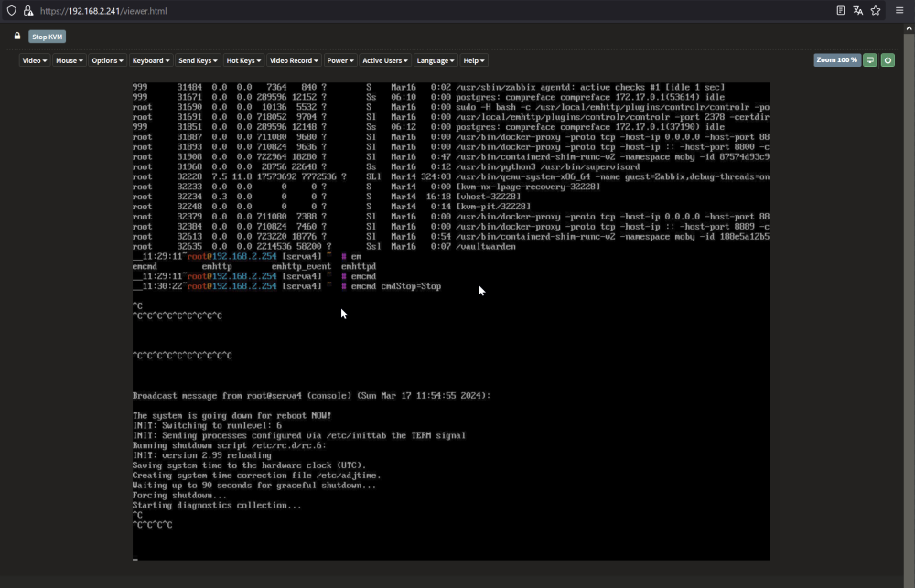
Task: Bookmark this page with the star icon
Action: tap(876, 10)
